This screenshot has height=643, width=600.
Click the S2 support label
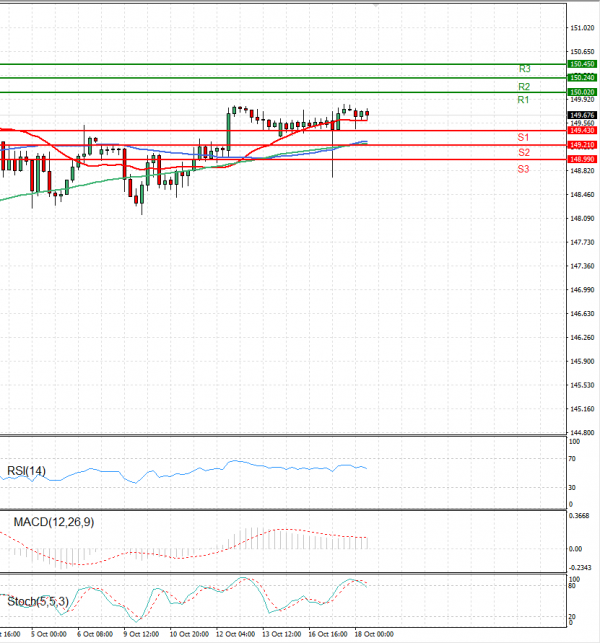pyautogui.click(x=524, y=153)
